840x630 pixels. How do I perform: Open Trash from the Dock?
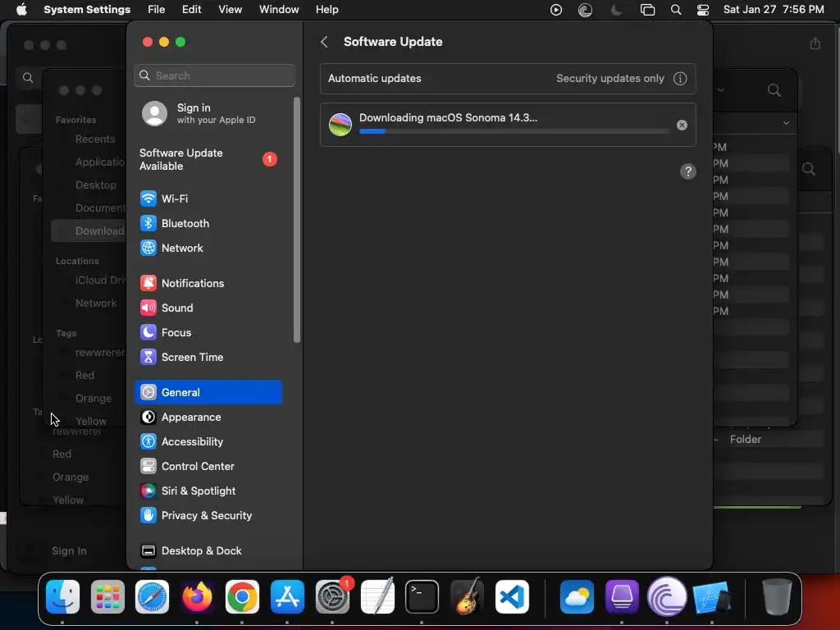[777, 597]
